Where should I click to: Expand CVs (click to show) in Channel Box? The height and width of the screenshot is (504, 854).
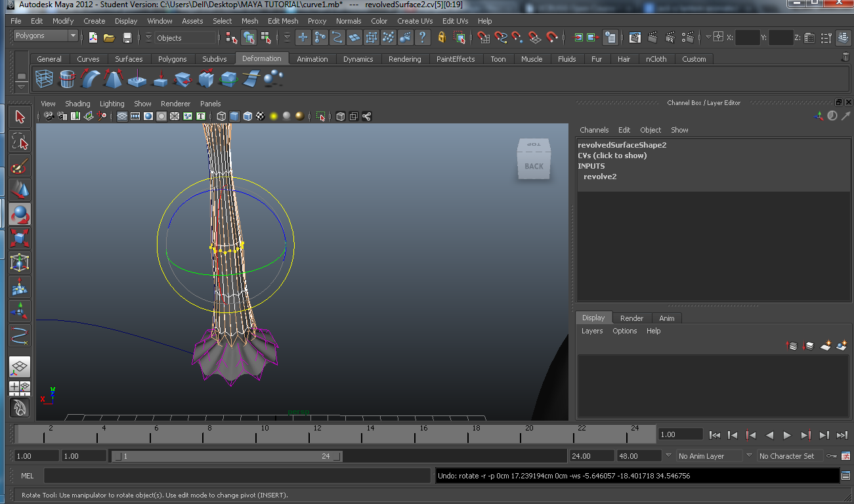pos(612,156)
